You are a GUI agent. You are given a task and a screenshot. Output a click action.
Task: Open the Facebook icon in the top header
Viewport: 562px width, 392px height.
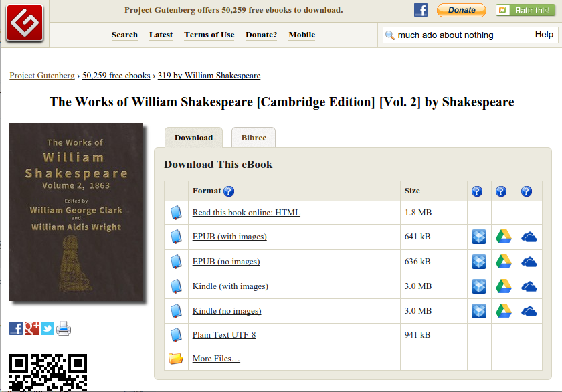pos(421,10)
